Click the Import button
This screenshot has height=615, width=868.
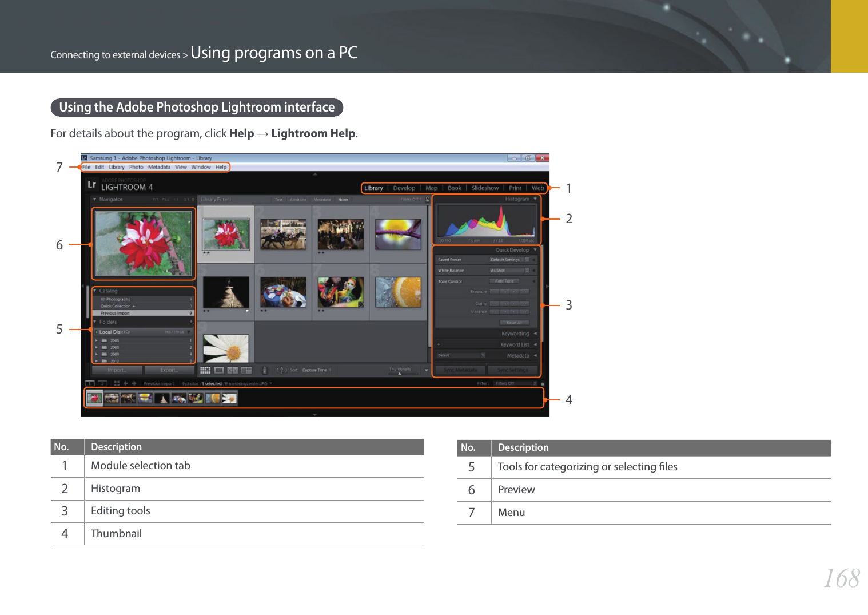[x=117, y=370]
